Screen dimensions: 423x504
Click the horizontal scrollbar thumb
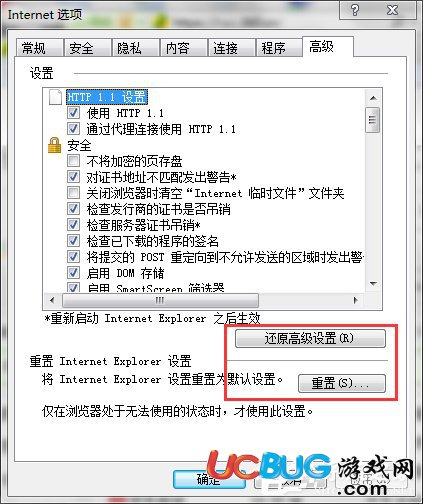tap(160, 300)
